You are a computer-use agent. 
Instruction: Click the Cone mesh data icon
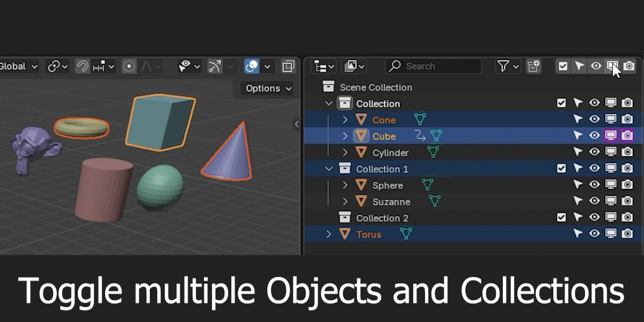point(420,120)
